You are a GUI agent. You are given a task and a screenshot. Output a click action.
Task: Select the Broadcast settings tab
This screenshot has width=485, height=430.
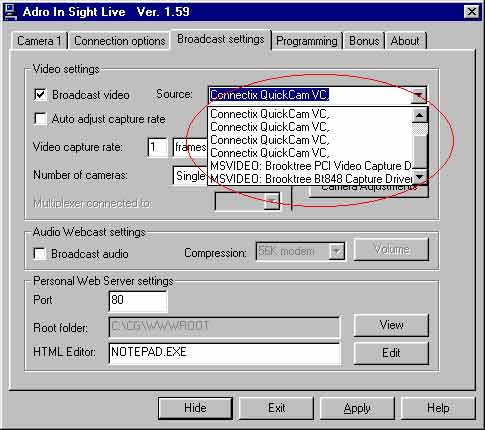221,39
